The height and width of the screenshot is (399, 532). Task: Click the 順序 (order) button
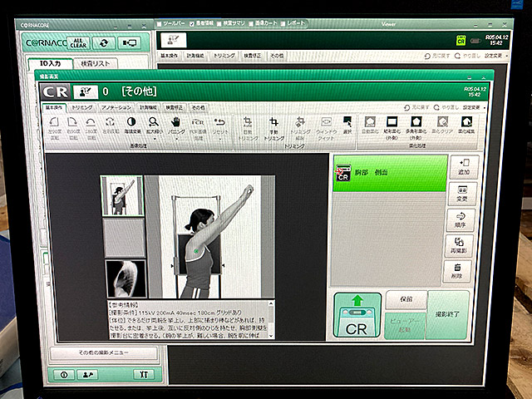pos(461,219)
